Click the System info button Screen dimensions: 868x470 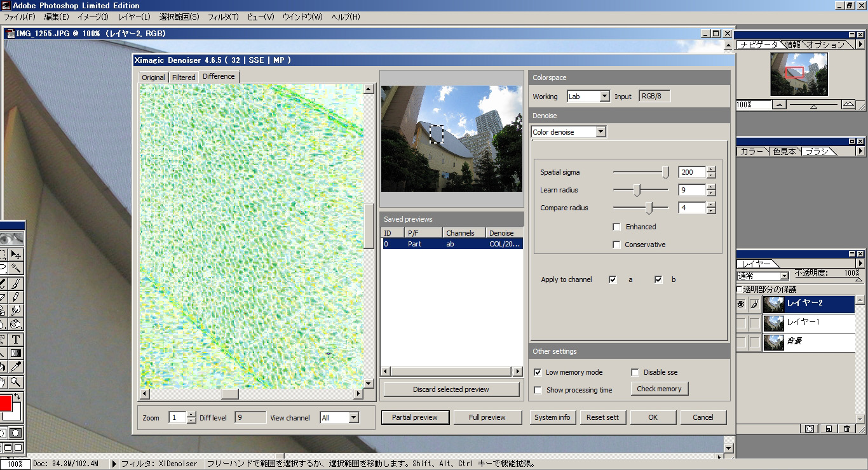552,417
